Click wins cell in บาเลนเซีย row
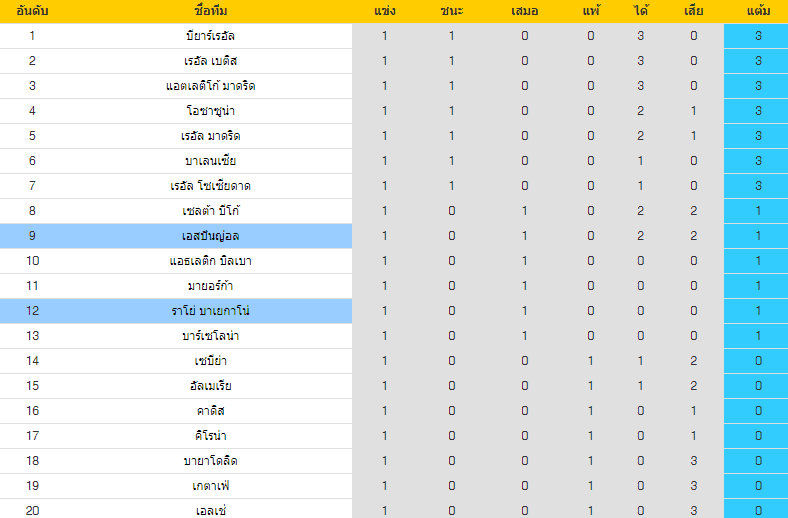The height and width of the screenshot is (518, 788). tap(451, 161)
